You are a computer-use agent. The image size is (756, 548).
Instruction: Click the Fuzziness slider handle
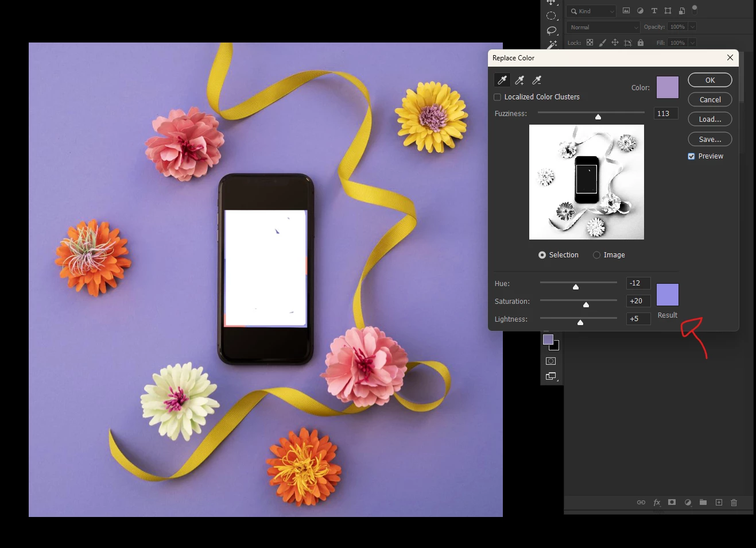click(x=598, y=117)
